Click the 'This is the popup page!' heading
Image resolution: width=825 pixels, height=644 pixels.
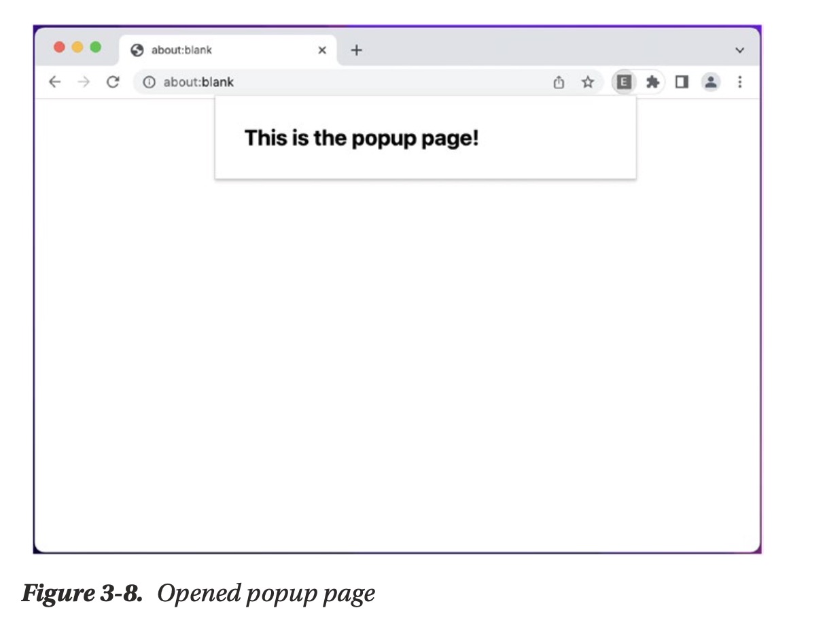(x=362, y=138)
